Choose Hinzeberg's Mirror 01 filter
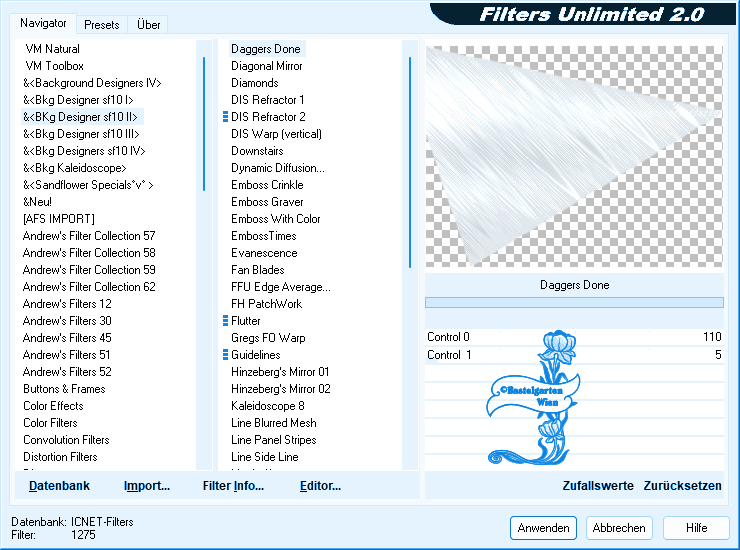This screenshot has height=550, width=740. point(280,372)
